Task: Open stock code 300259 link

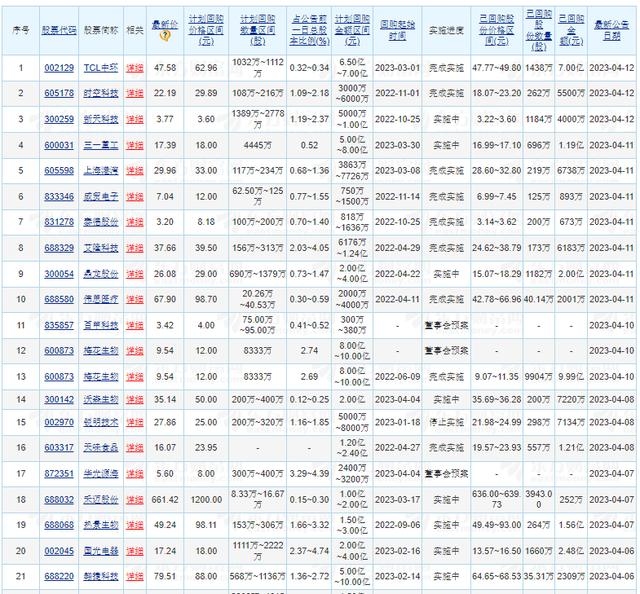Action: click(x=59, y=119)
